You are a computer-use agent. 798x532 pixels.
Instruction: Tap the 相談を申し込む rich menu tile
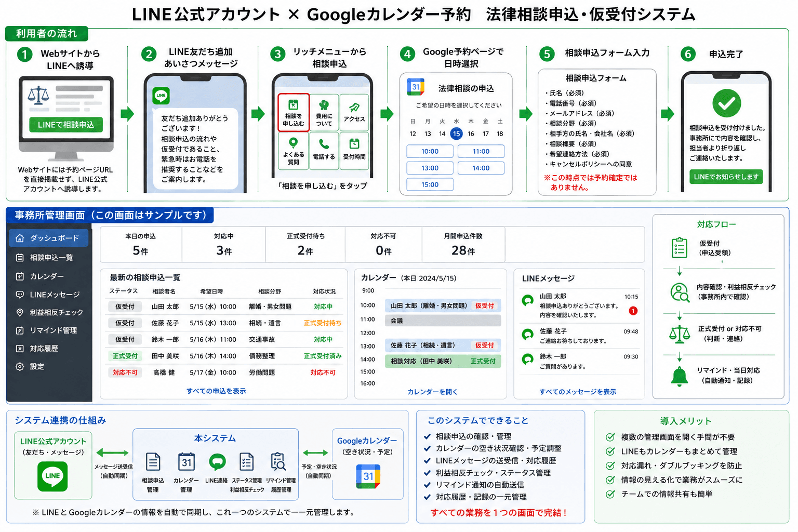(x=294, y=113)
